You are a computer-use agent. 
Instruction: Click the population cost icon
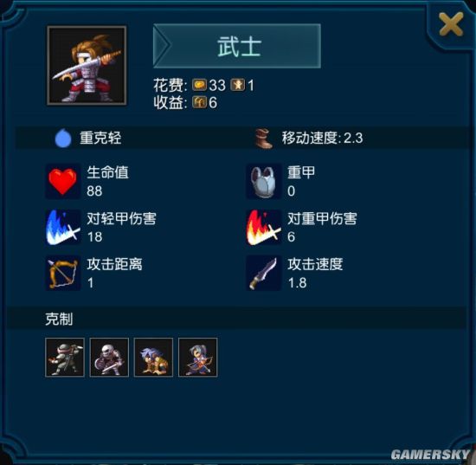coord(238,86)
